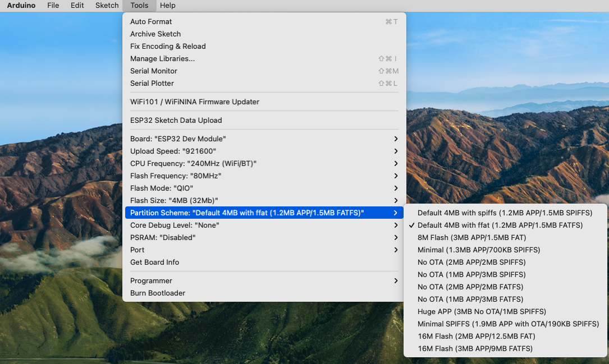Choose Auto Format
This screenshot has height=364, width=609.
coord(264,22)
